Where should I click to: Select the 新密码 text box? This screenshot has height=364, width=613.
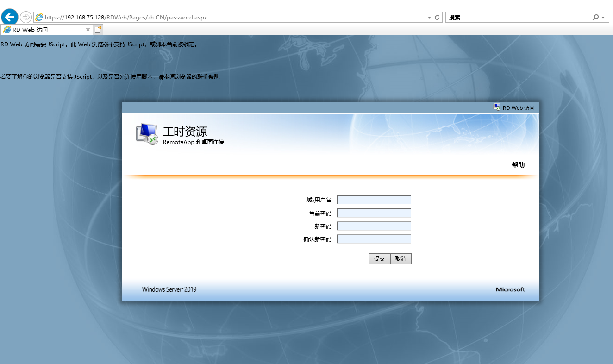(374, 226)
